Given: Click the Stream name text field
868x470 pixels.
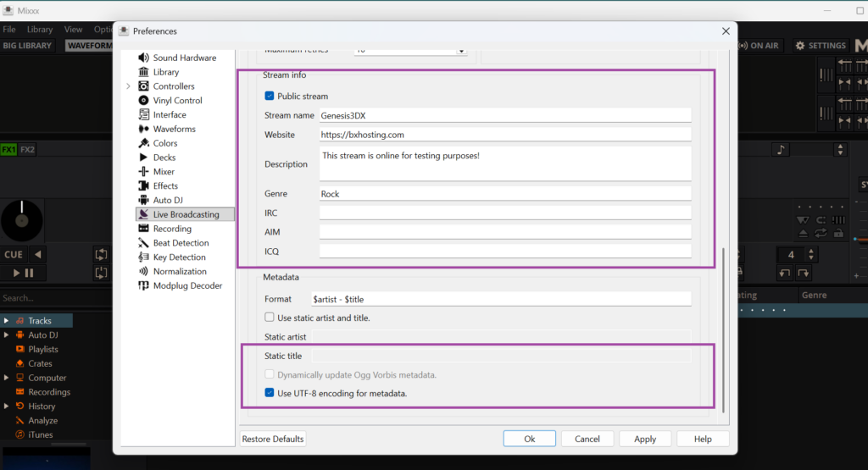Looking at the screenshot, I should click(504, 115).
